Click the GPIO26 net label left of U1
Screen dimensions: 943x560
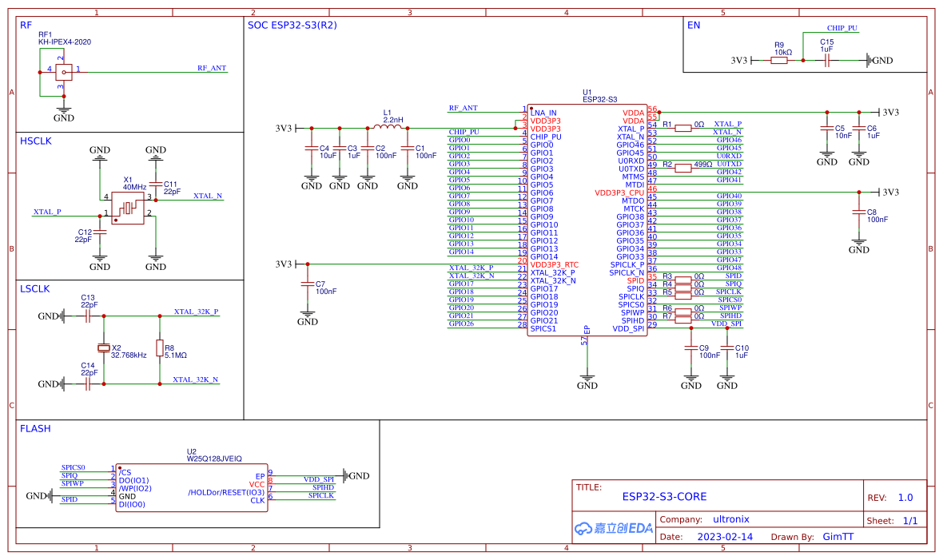click(x=461, y=324)
